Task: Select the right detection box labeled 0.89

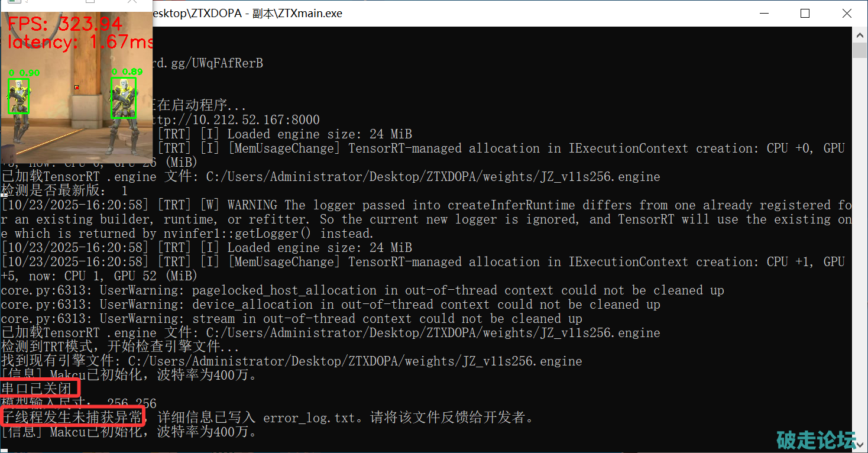Action: point(124,98)
